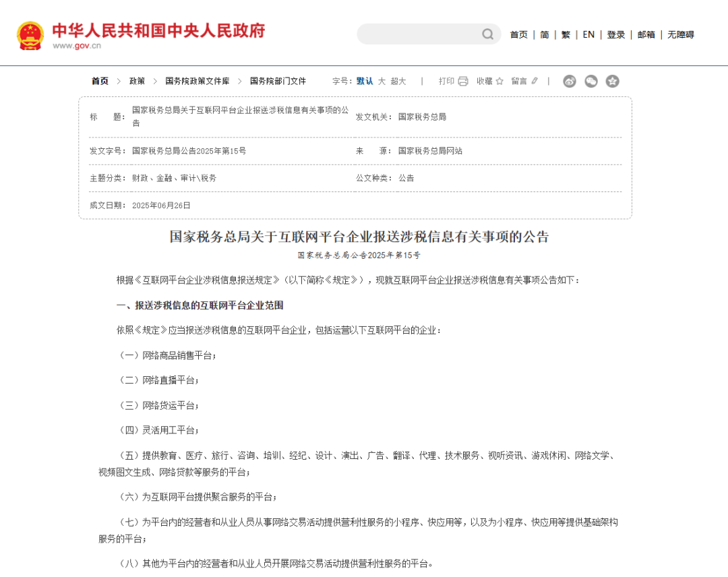Open the 国务院政策文件库 breadcrumb link
Screen dimensions: 728x577
click(x=198, y=81)
